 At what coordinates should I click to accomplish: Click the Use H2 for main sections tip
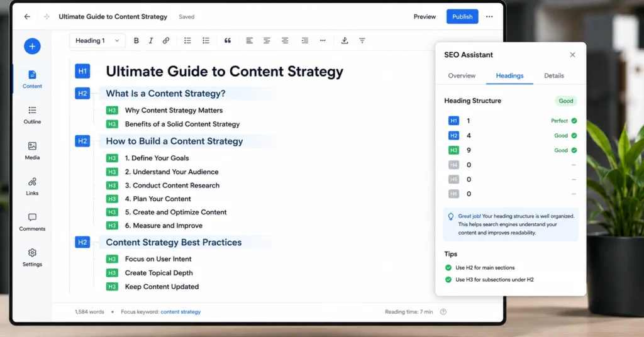485,268
